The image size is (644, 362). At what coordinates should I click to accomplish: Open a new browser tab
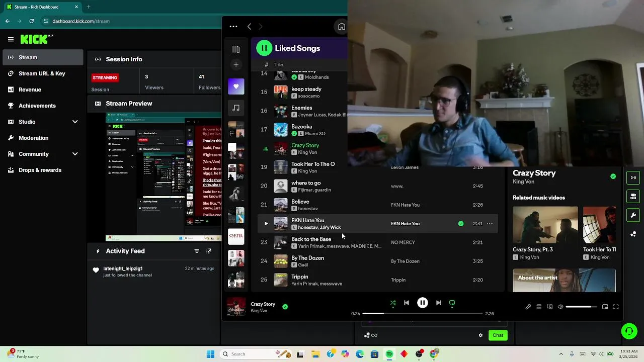click(88, 7)
